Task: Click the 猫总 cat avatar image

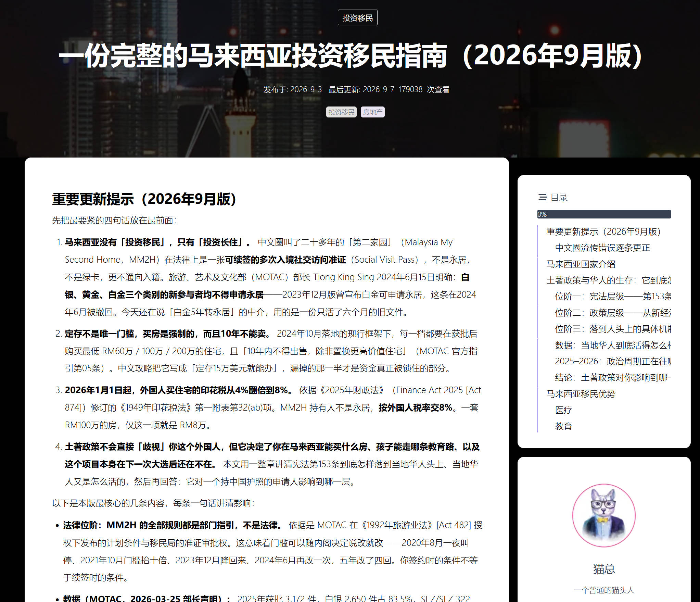Action: pyautogui.click(x=604, y=515)
